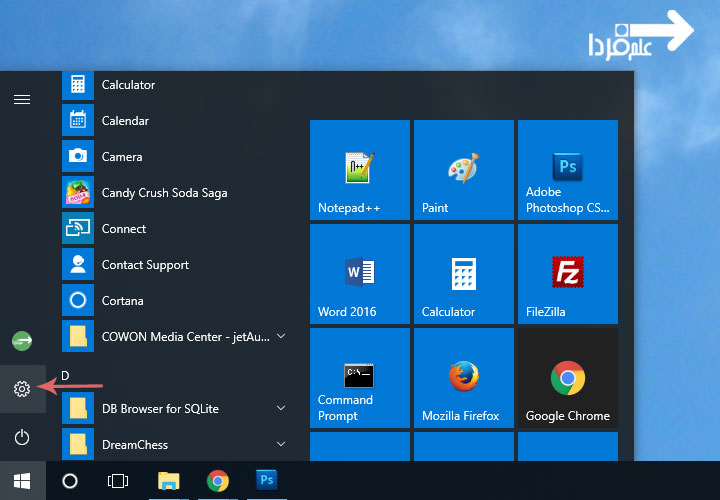Launch the Notepad++ tile
Screen dimensions: 720x500
(x=360, y=170)
